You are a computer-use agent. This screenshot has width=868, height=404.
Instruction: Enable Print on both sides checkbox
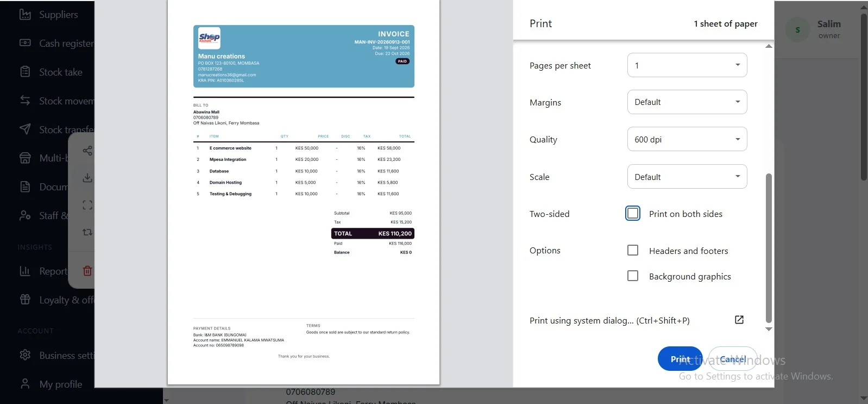click(633, 213)
